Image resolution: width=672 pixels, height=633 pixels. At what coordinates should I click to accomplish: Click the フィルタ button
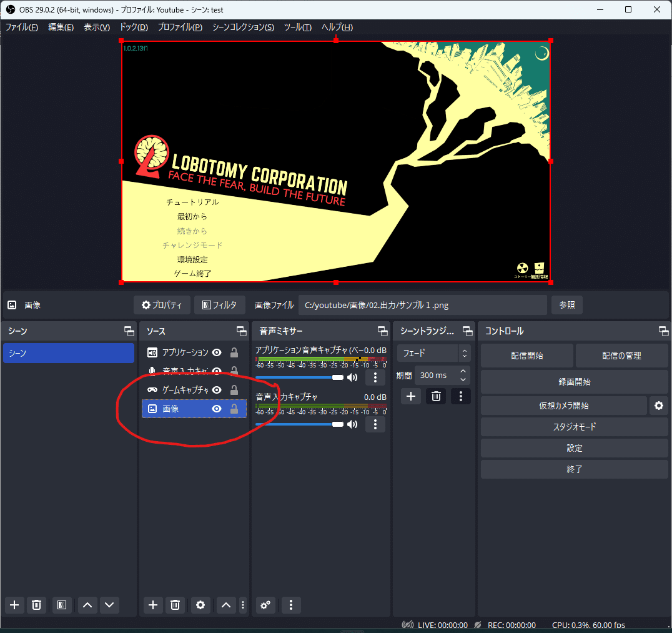coord(219,305)
